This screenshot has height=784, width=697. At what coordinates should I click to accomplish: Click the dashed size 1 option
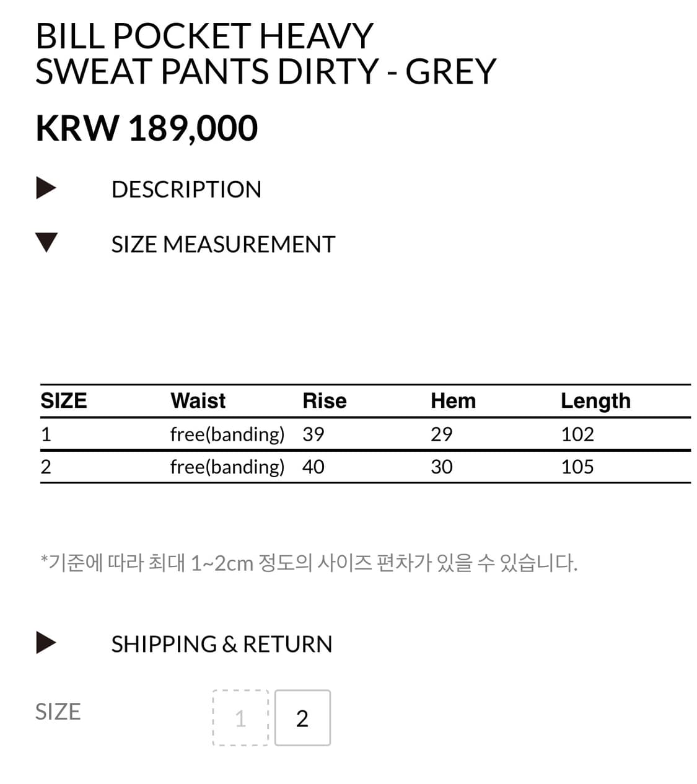point(240,717)
